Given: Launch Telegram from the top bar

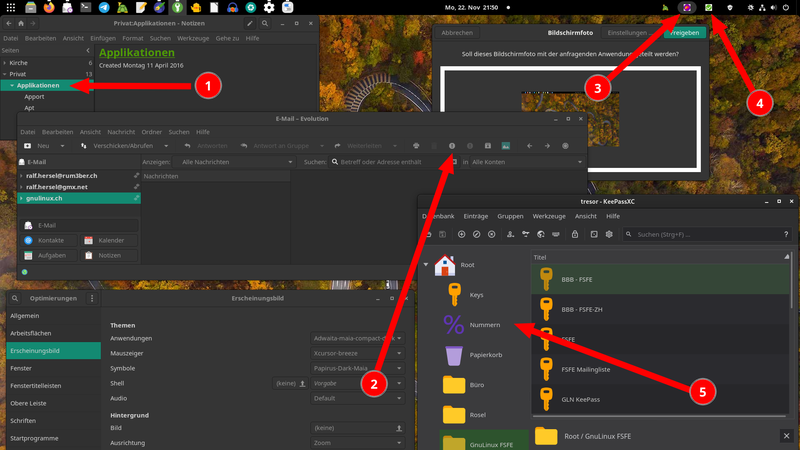Looking at the screenshot, I should coord(104,7).
